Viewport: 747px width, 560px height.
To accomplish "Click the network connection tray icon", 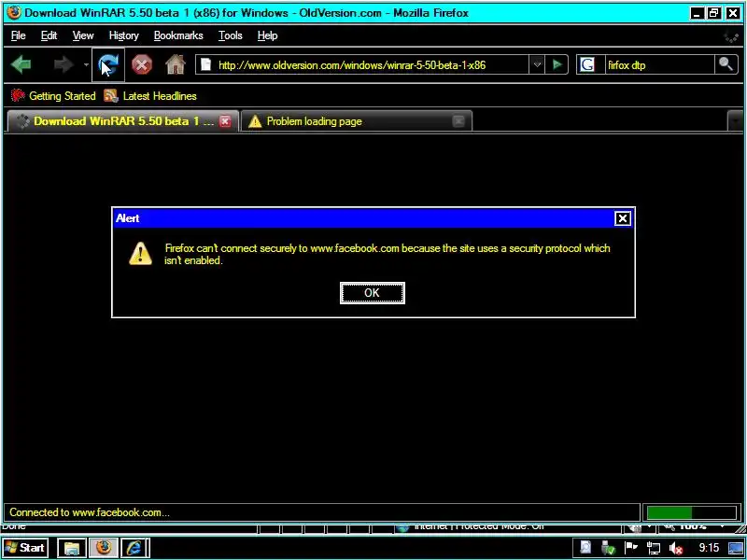I will pyautogui.click(x=653, y=548).
